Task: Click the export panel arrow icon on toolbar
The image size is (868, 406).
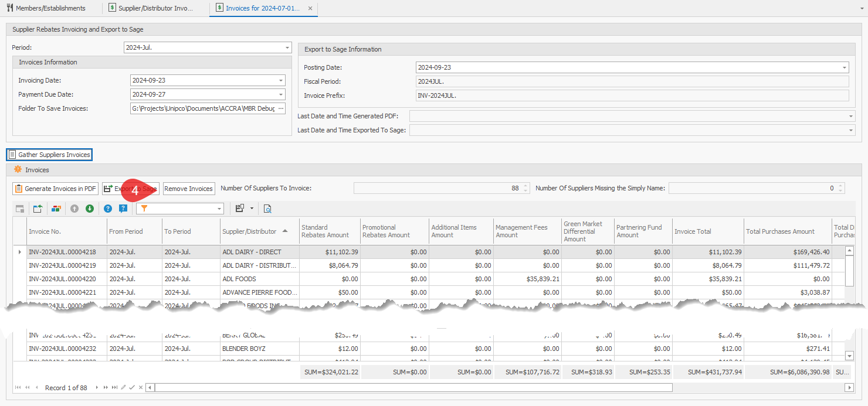Action: coord(38,209)
